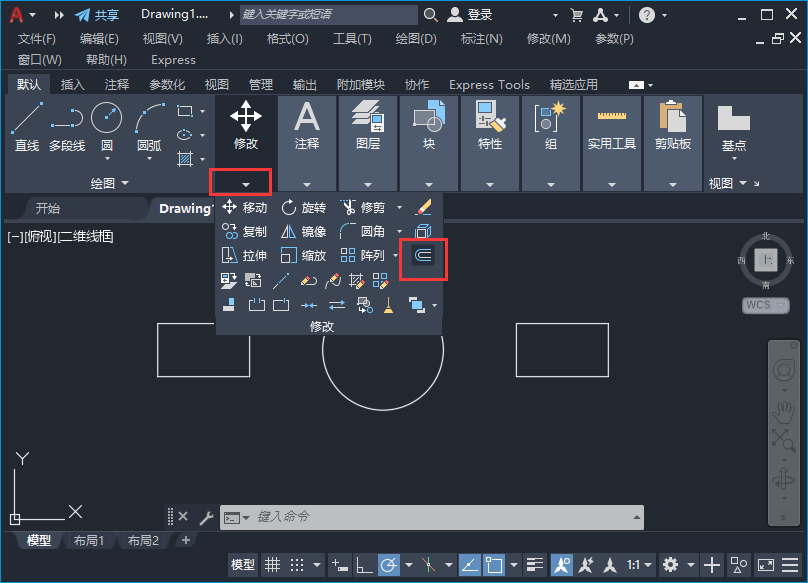The image size is (808, 583).
Task: Click the Bring to Front icon
Action: click(x=416, y=305)
